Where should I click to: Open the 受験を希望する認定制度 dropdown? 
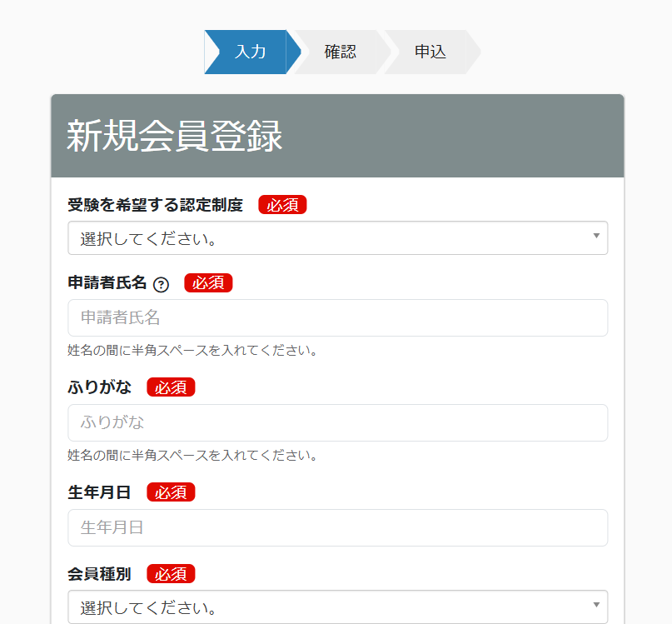click(337, 238)
